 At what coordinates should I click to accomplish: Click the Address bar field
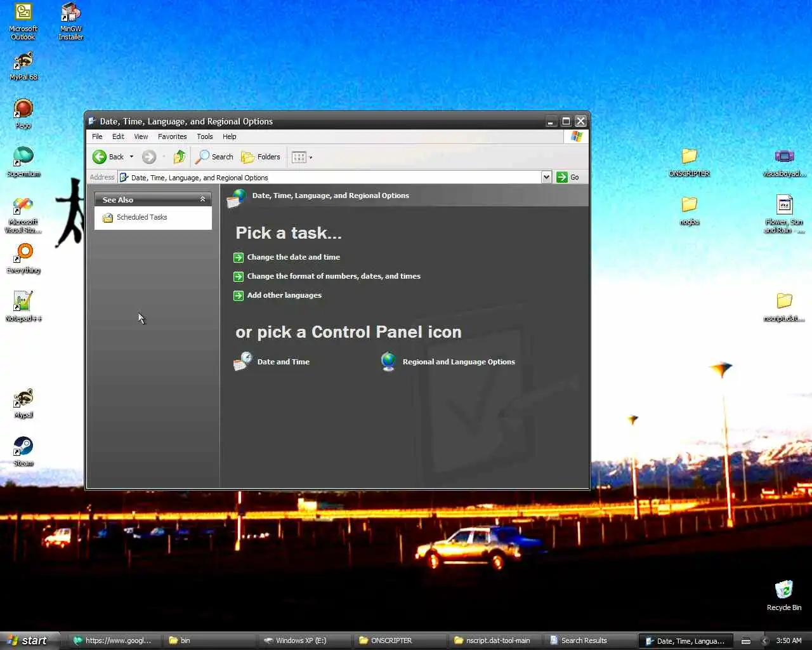[330, 177]
